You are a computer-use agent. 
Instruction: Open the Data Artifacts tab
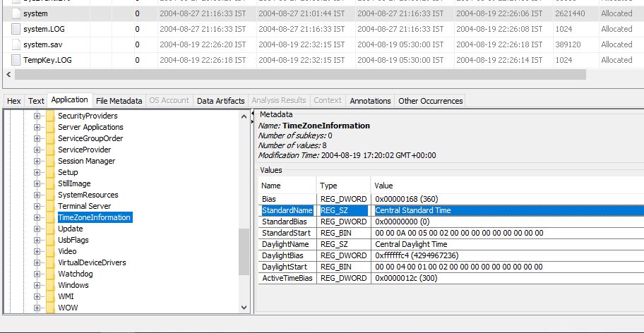pos(220,101)
